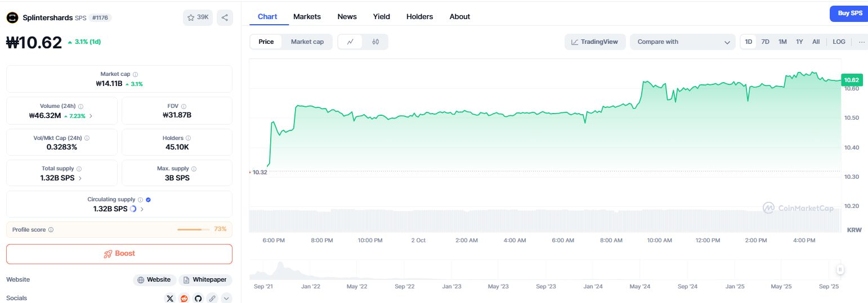Click the Buy SPS button

point(849,13)
